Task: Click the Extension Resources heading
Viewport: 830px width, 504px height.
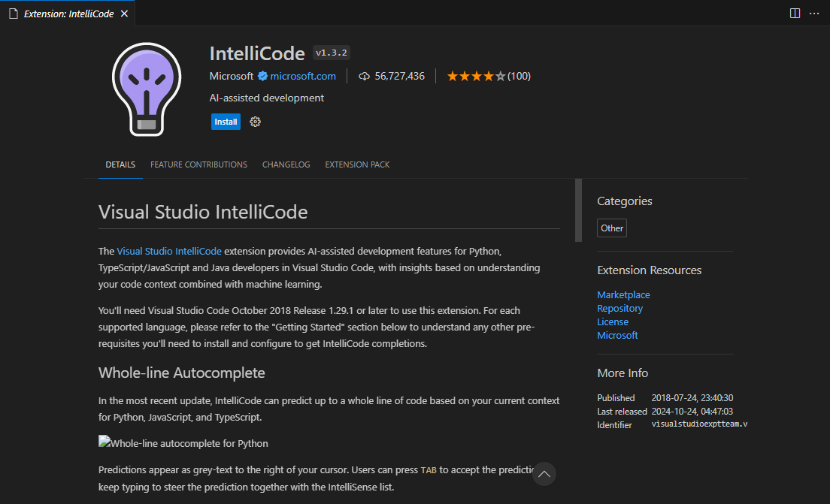Action: 649,270
